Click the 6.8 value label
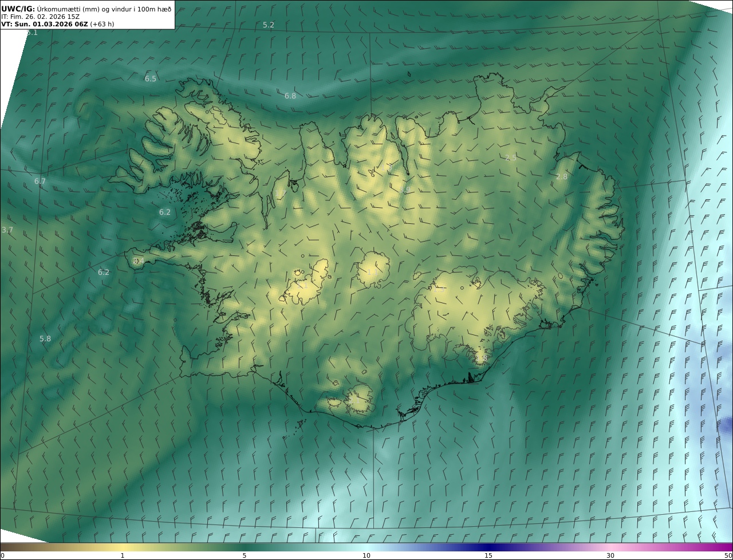 (x=290, y=96)
